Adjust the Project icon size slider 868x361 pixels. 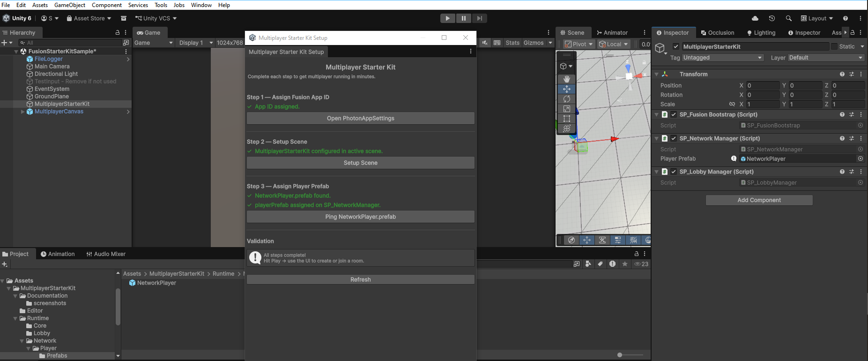631,355
